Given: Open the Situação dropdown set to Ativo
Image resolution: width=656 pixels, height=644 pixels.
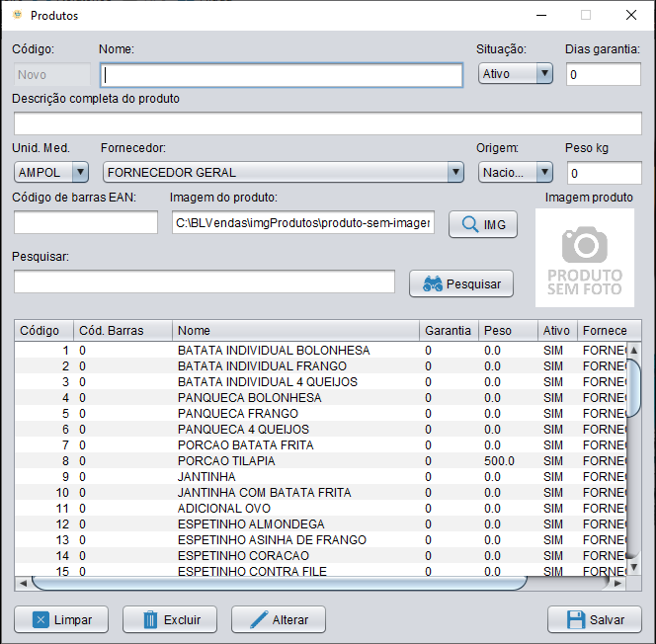Looking at the screenshot, I should tap(516, 74).
